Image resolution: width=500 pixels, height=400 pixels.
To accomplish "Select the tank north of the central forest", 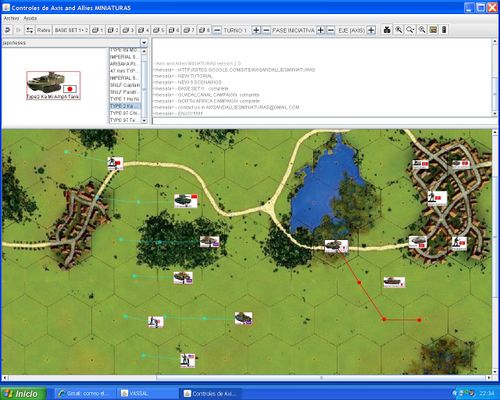I will click(x=186, y=201).
